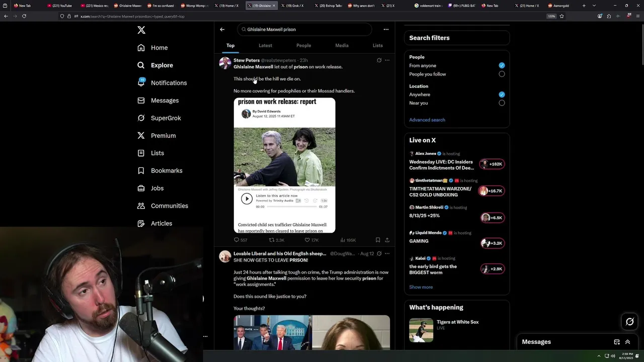The image size is (644, 362).
Task: Reply to Stew Peters post
Action: [240, 240]
